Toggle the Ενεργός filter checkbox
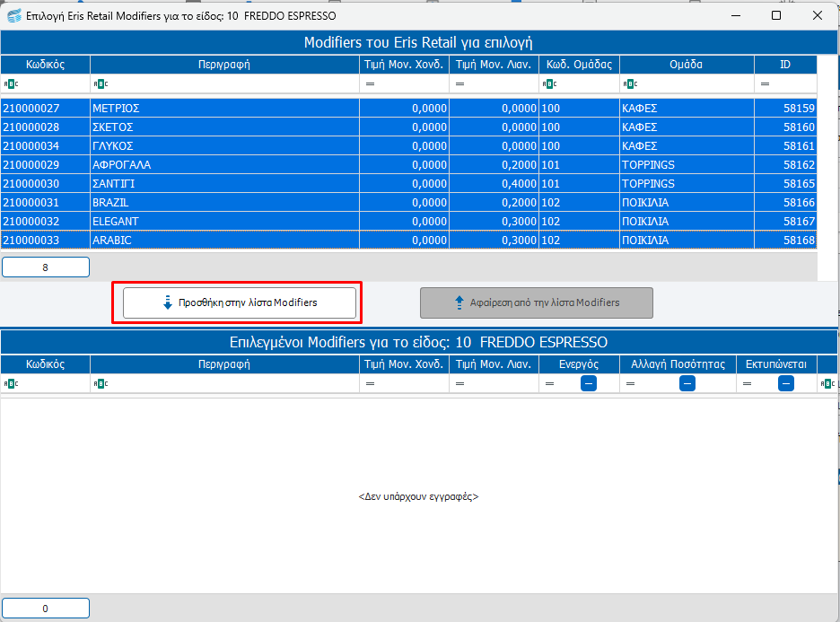Screen dimensions: 840x622 coord(589,383)
